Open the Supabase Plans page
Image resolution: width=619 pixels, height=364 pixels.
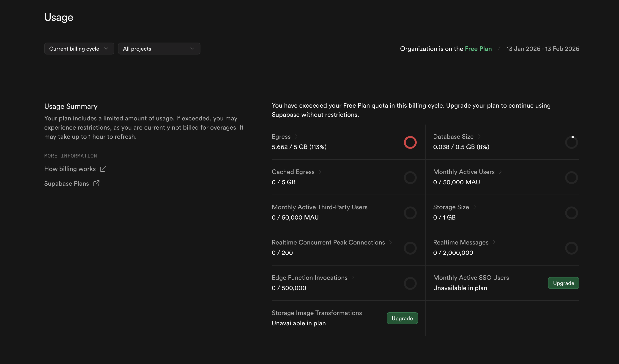click(x=67, y=183)
